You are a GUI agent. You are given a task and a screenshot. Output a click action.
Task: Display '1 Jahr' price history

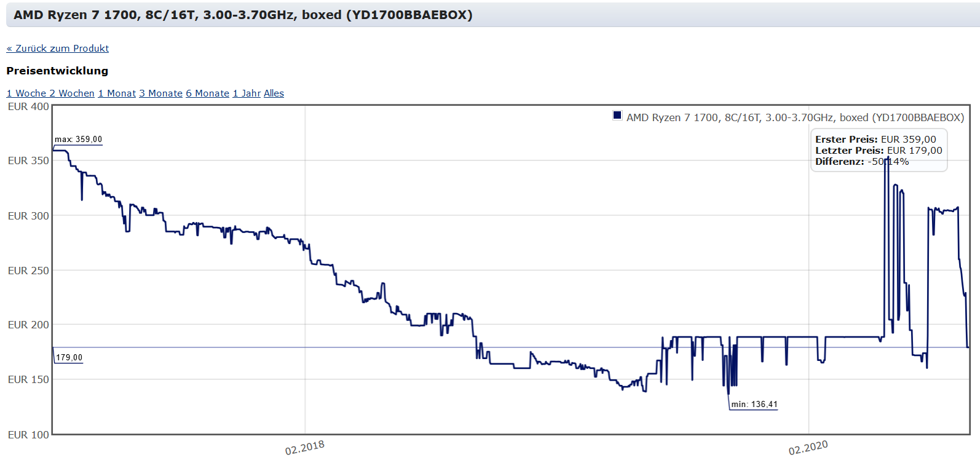click(247, 93)
